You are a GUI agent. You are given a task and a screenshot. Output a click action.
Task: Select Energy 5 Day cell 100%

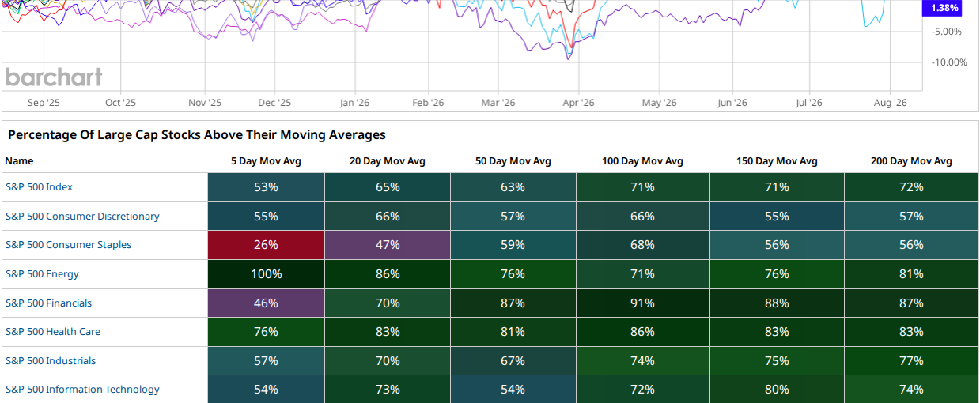coord(266,274)
